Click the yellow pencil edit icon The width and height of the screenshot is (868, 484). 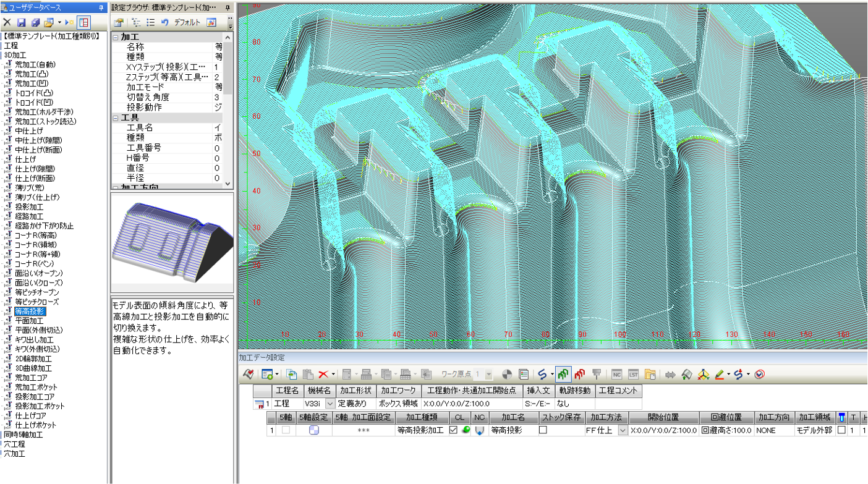coord(719,374)
